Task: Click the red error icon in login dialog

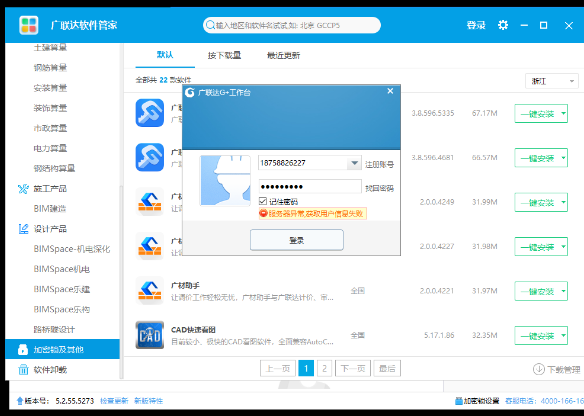Action: point(264,213)
